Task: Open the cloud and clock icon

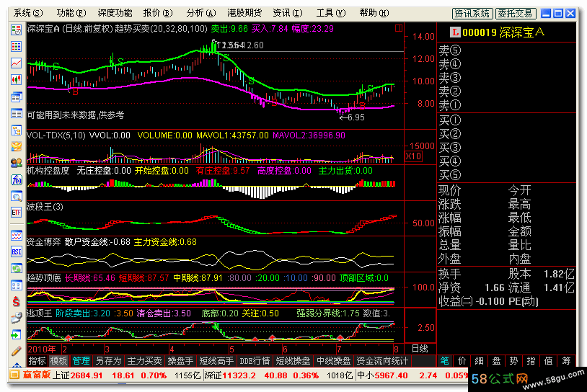Action: [16, 318]
